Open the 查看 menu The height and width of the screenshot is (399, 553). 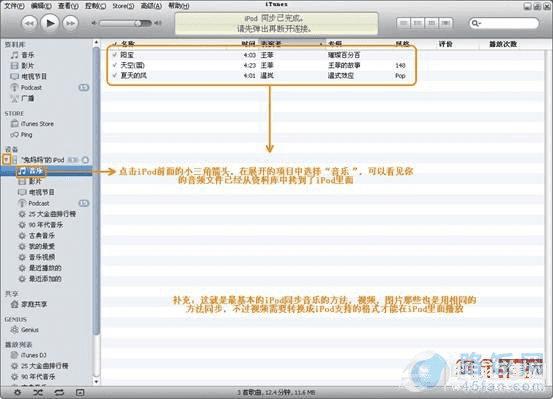click(68, 6)
